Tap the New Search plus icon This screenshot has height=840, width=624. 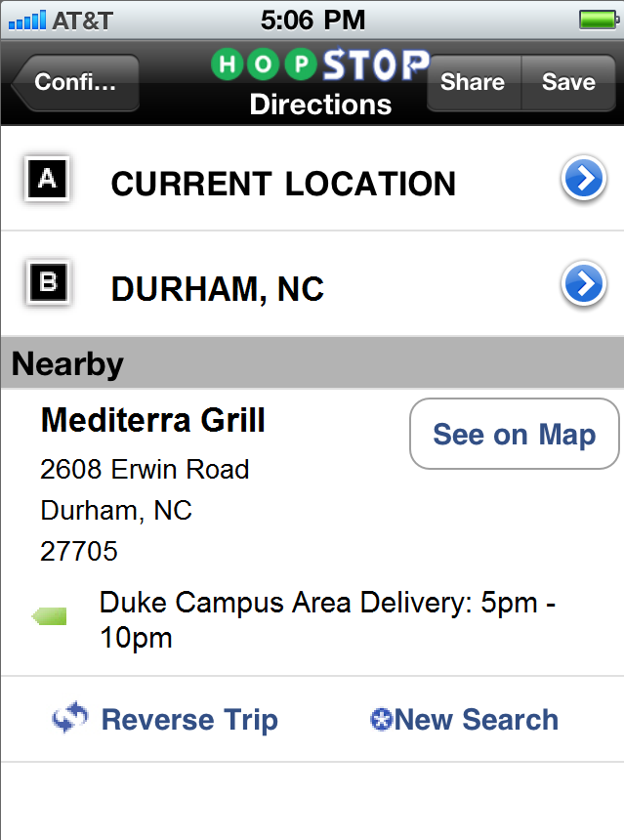tap(381, 721)
